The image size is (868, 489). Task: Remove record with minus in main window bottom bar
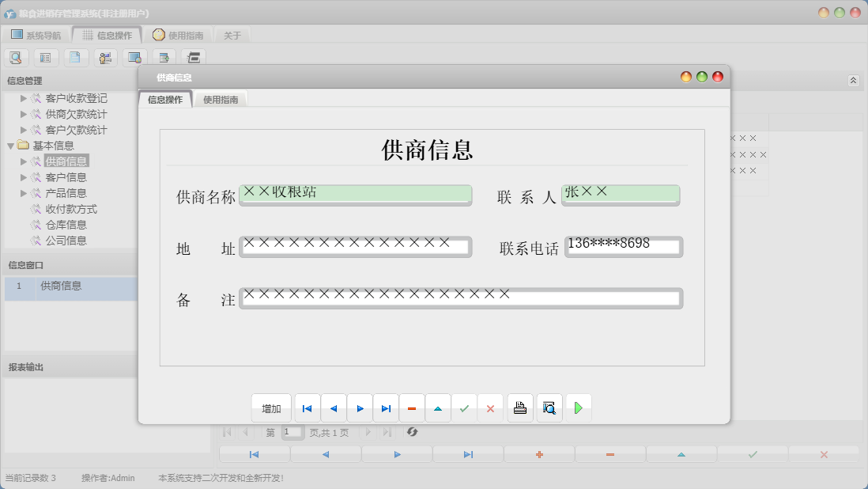point(610,455)
